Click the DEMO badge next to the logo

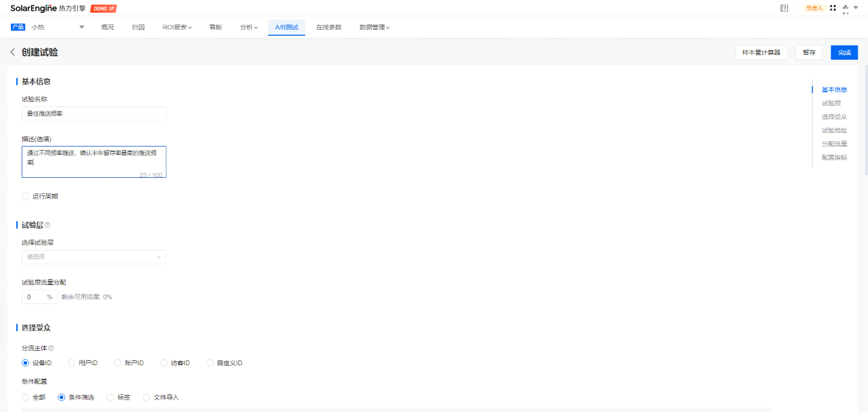pyautogui.click(x=104, y=8)
